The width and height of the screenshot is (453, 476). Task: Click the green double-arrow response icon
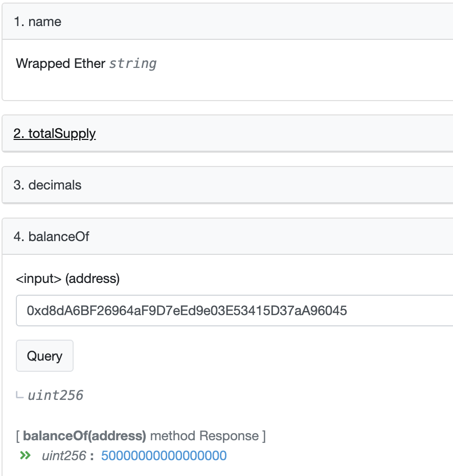coord(25,455)
